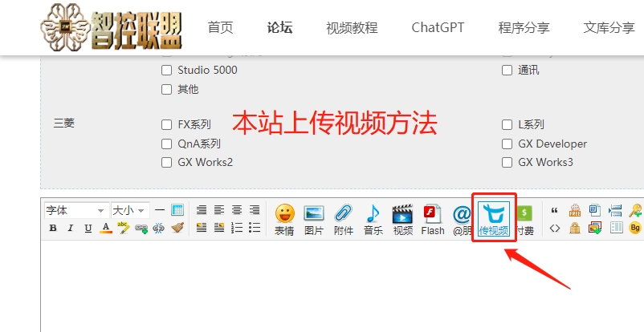Toggle bold formatting in the editor
The width and height of the screenshot is (644, 332).
click(53, 228)
